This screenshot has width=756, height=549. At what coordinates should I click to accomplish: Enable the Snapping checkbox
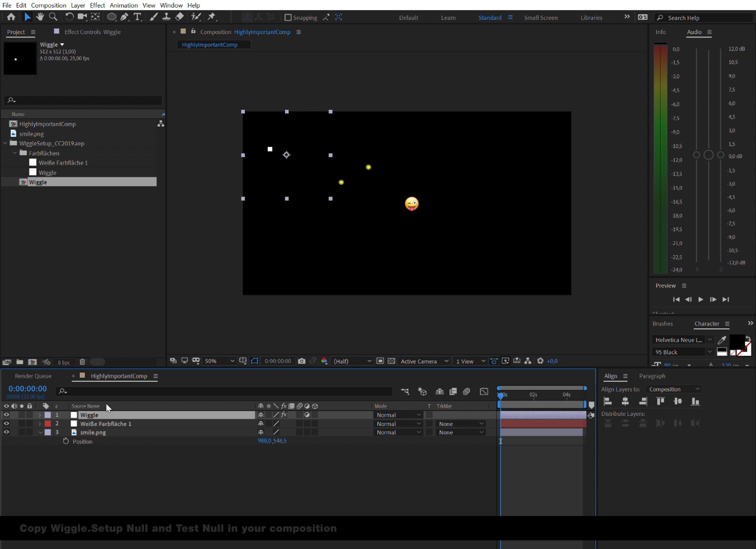tap(288, 17)
